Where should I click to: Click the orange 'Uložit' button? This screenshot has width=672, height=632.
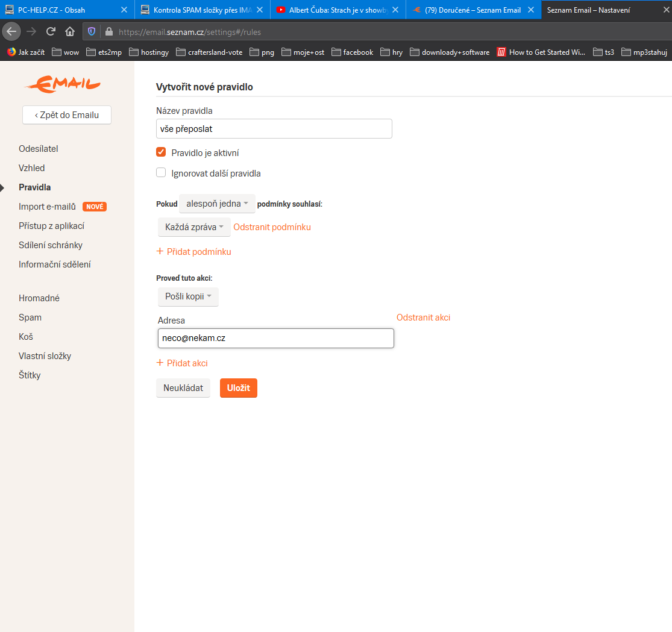point(238,388)
